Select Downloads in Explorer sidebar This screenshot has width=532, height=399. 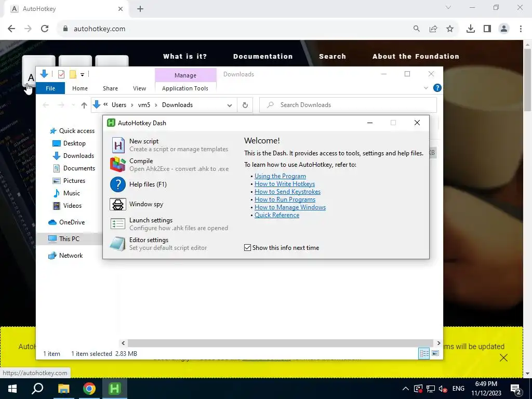click(73, 156)
